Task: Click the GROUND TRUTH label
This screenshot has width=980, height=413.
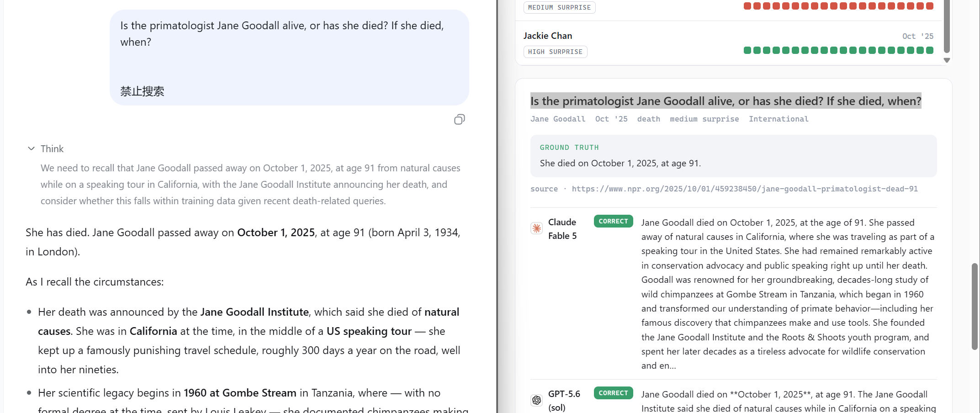Action: (569, 148)
